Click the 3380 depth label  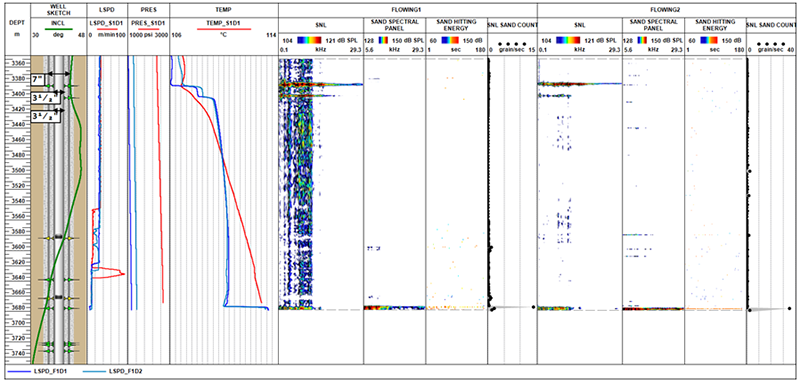17,79
